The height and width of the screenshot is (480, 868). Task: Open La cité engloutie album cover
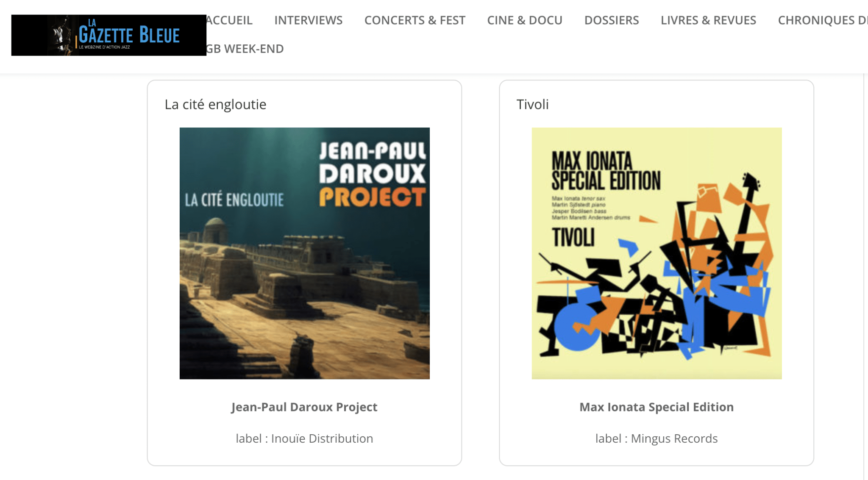pyautogui.click(x=305, y=253)
